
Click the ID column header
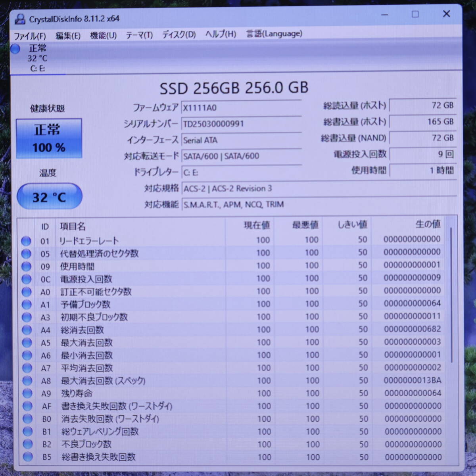[x=45, y=227]
